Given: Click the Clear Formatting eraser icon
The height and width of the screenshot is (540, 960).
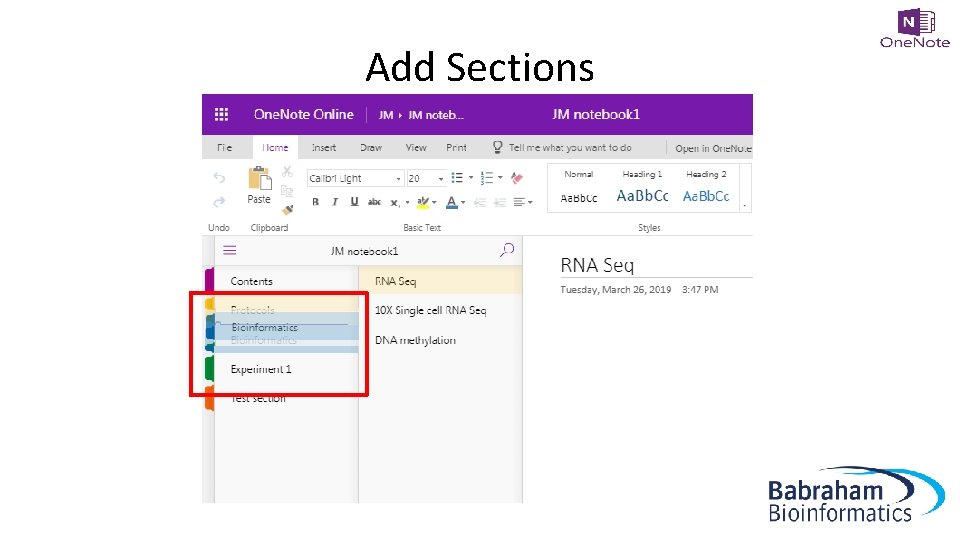Looking at the screenshot, I should click(x=517, y=178).
